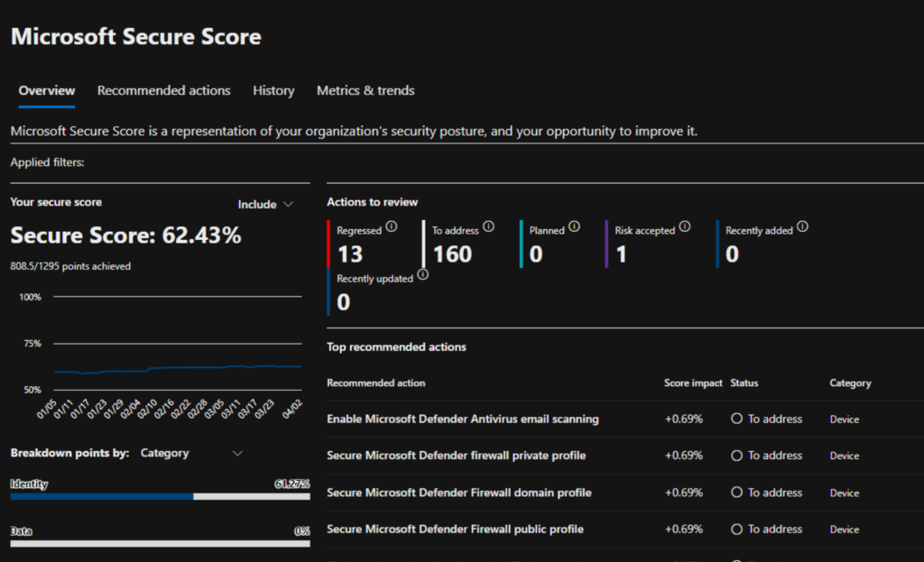The height and width of the screenshot is (562, 924).
Task: Click Device category in public profile row
Action: (x=845, y=530)
